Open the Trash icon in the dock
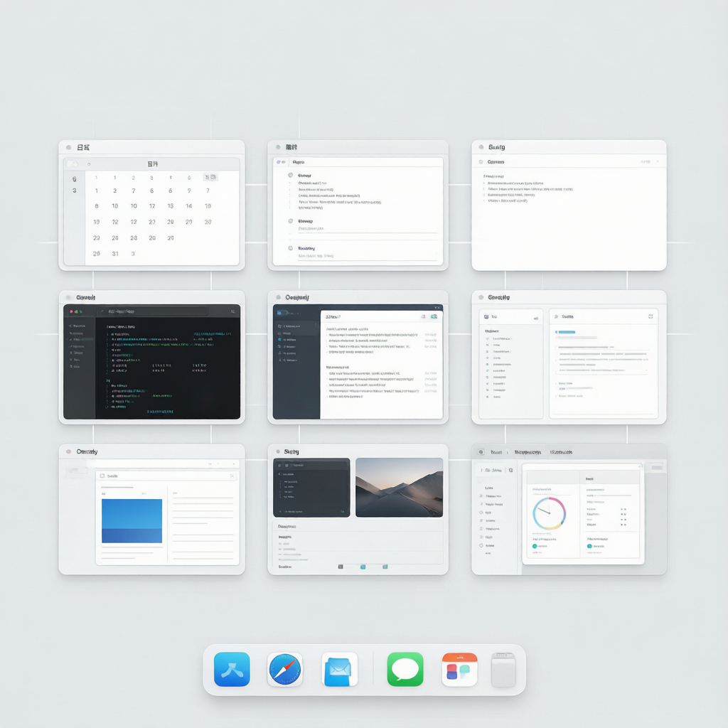Screen dimensions: 728x728 503,670
